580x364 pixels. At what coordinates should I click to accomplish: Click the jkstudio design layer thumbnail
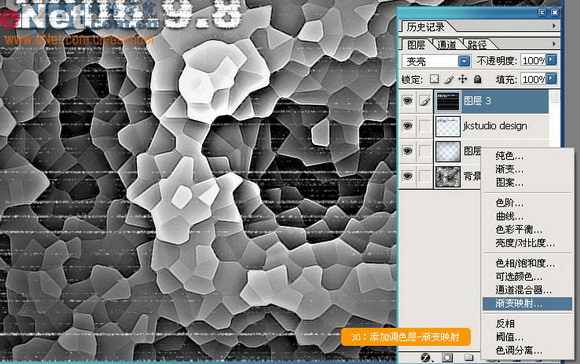[448, 126]
